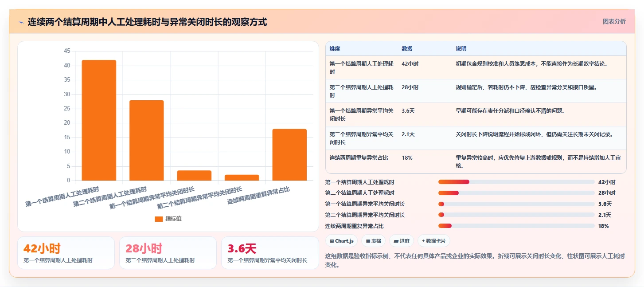The image size is (644, 287).
Task: Click table cell 3.6天
Action: click(408, 110)
